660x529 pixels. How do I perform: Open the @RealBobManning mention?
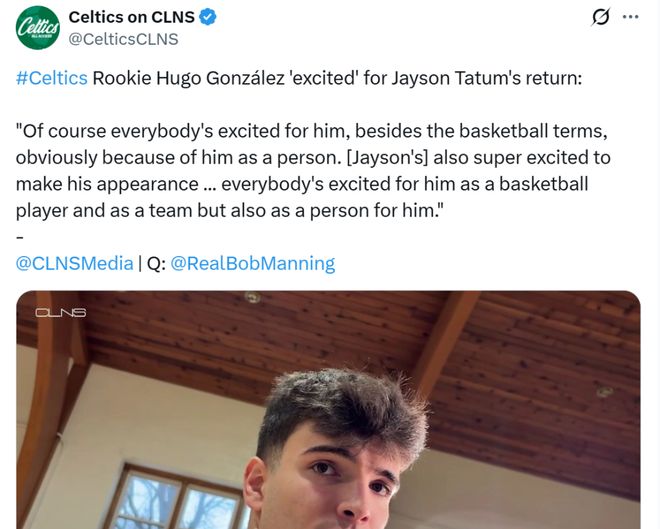253,263
